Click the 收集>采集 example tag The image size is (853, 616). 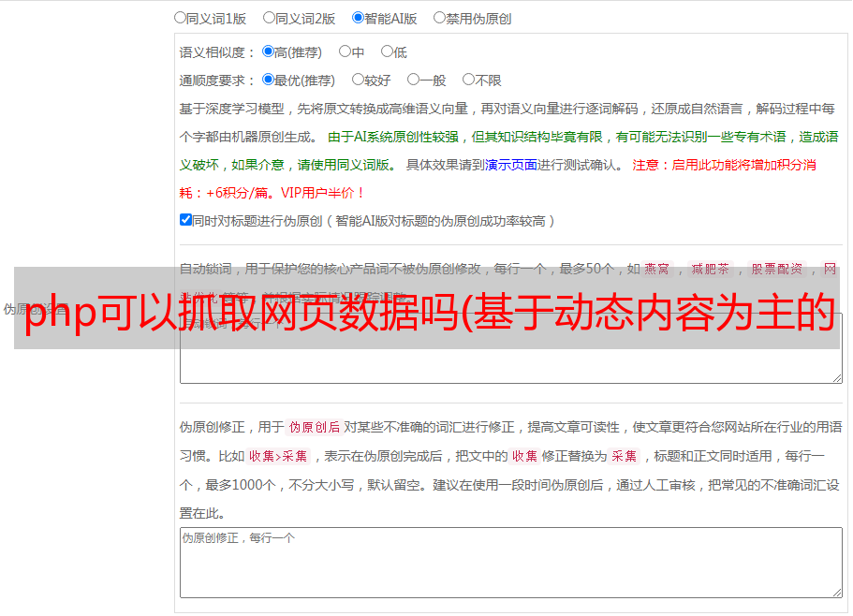[x=278, y=456]
